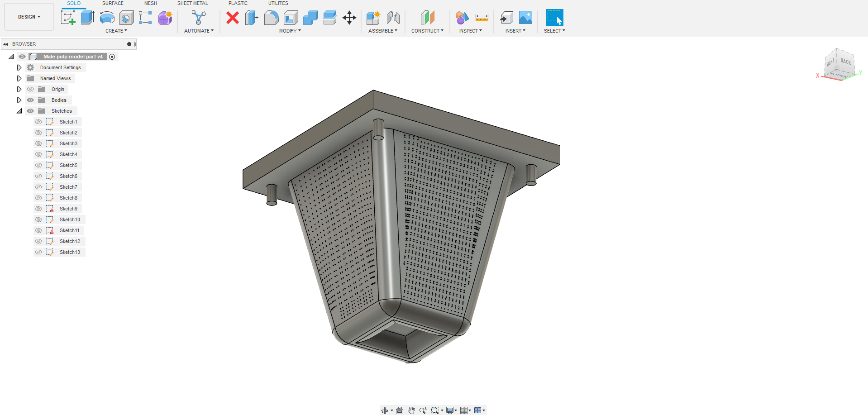The height and width of the screenshot is (415, 868).
Task: Toggle visibility of Male pulp model part v4
Action: 22,57
